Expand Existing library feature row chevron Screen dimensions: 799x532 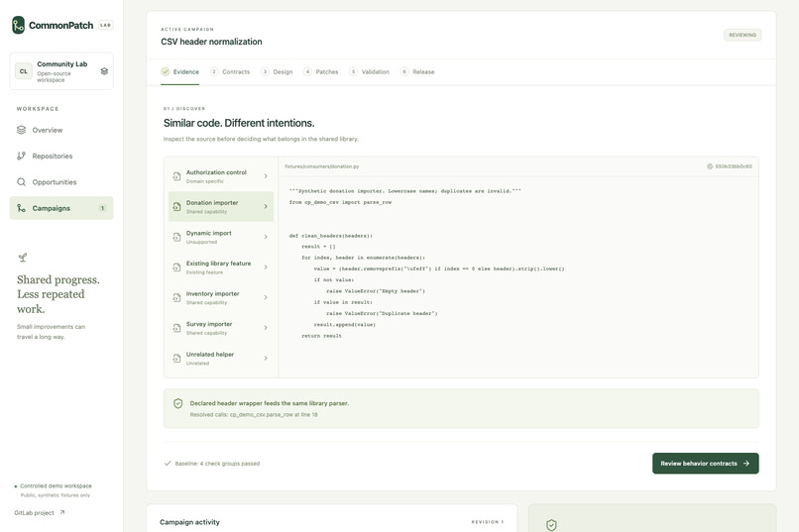click(266, 267)
